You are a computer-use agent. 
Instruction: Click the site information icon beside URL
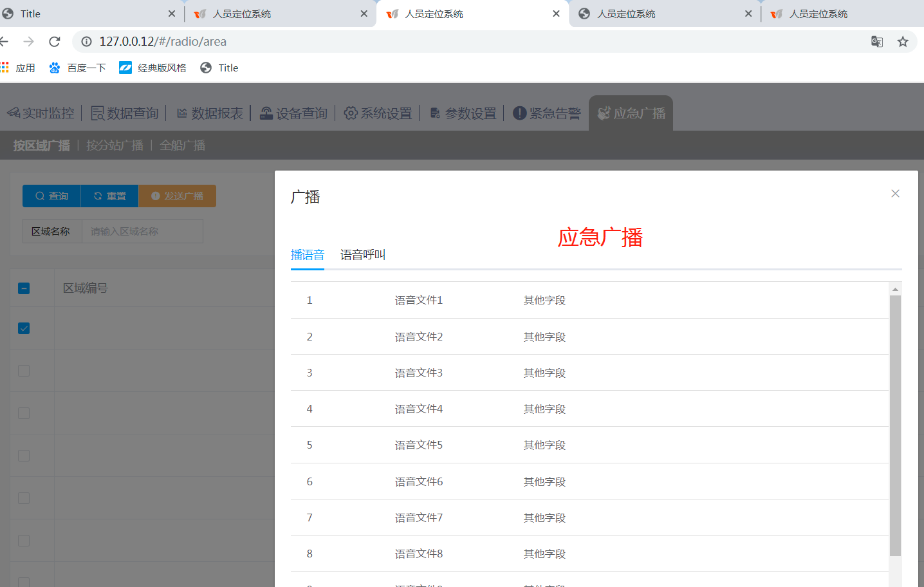point(87,42)
